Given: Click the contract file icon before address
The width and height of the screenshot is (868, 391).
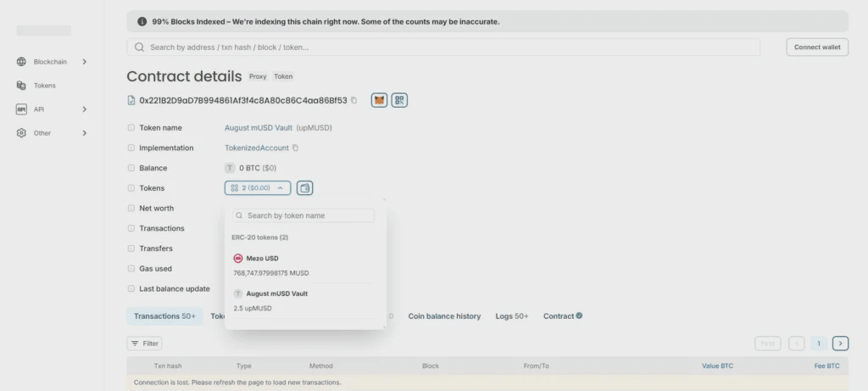Looking at the screenshot, I should tap(131, 100).
